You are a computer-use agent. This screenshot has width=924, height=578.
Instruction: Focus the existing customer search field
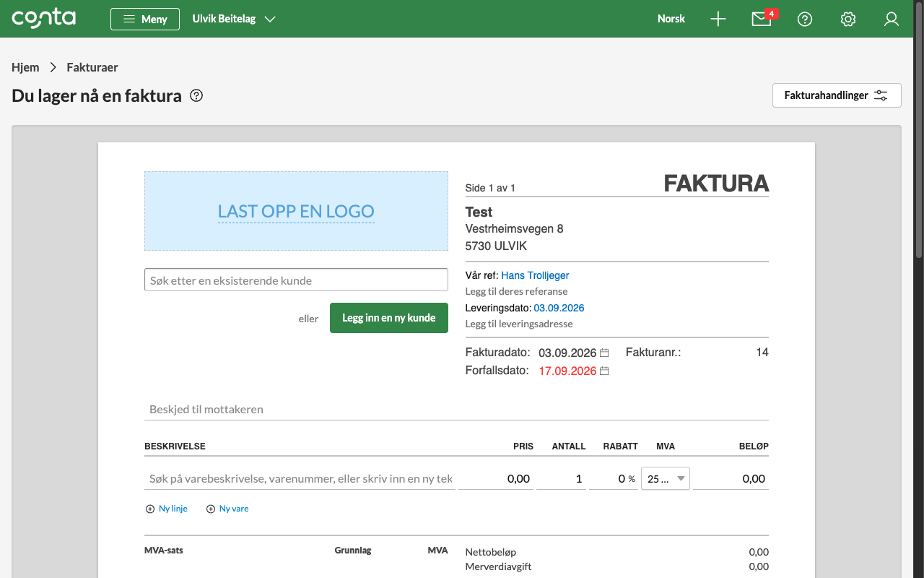point(296,280)
